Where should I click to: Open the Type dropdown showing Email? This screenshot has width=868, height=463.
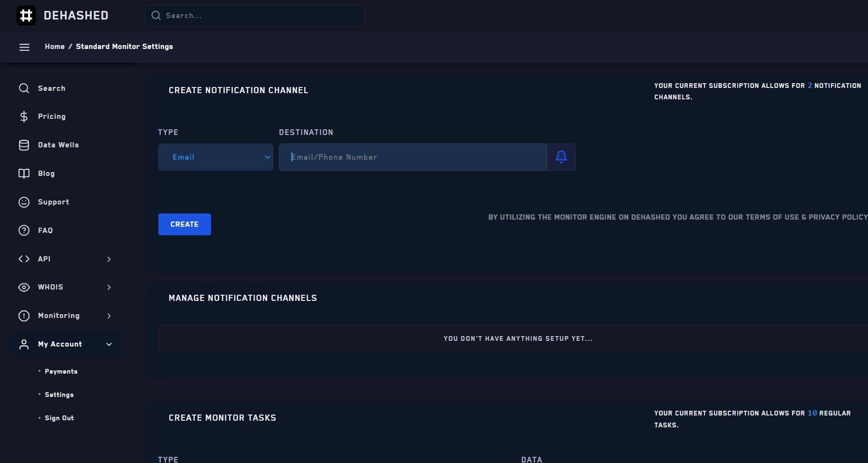point(216,157)
